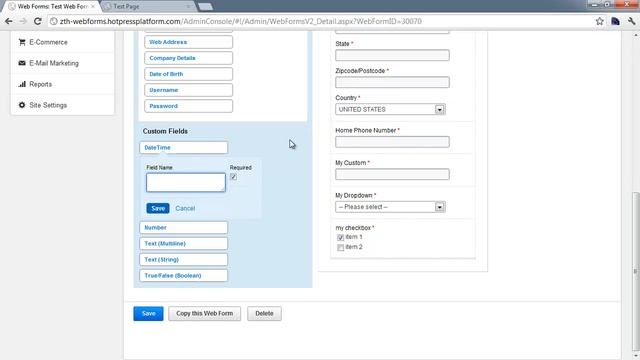
Task: Cancel the custom field editor
Action: pyautogui.click(x=185, y=208)
